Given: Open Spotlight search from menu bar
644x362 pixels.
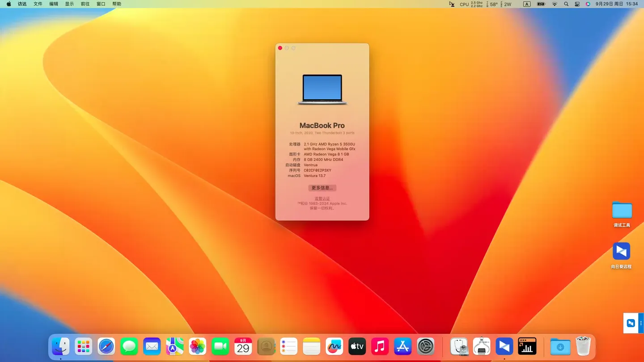Looking at the screenshot, I should tap(566, 4).
